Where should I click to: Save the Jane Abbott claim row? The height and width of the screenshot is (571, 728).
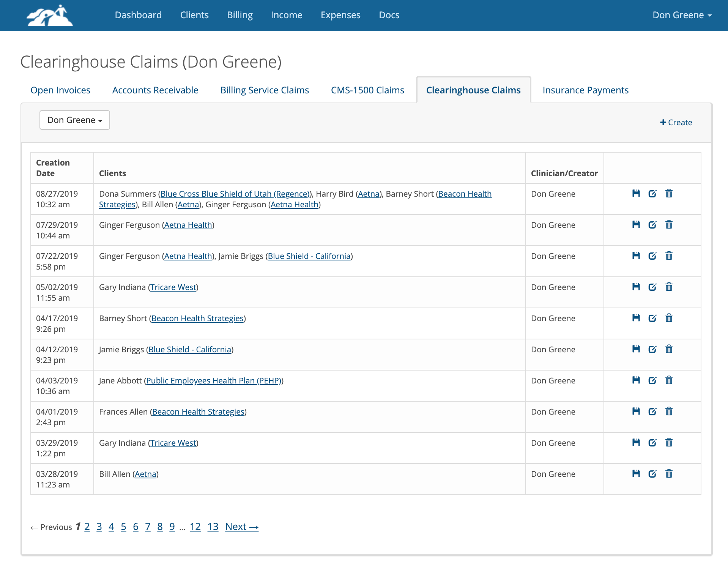635,380
